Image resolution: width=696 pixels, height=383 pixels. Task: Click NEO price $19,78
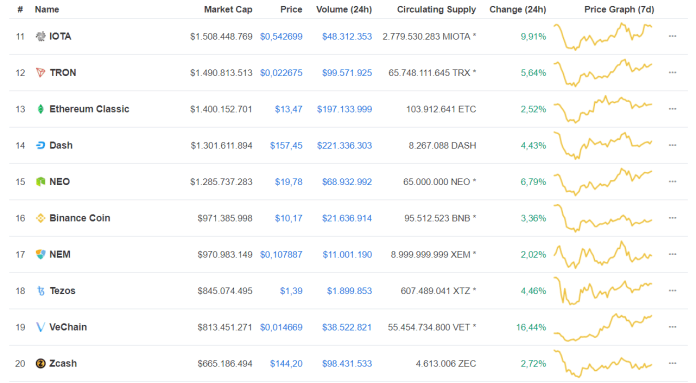289,182
